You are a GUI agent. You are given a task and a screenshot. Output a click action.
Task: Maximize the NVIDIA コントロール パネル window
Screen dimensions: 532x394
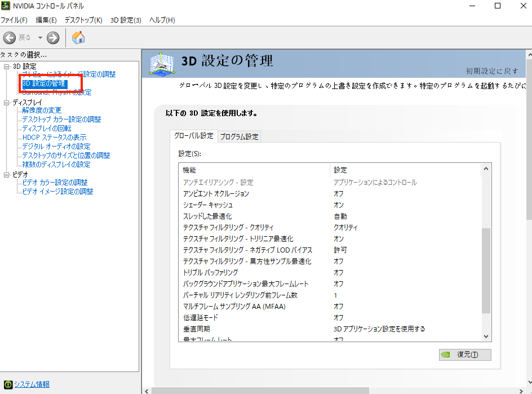pyautogui.click(x=498, y=6)
